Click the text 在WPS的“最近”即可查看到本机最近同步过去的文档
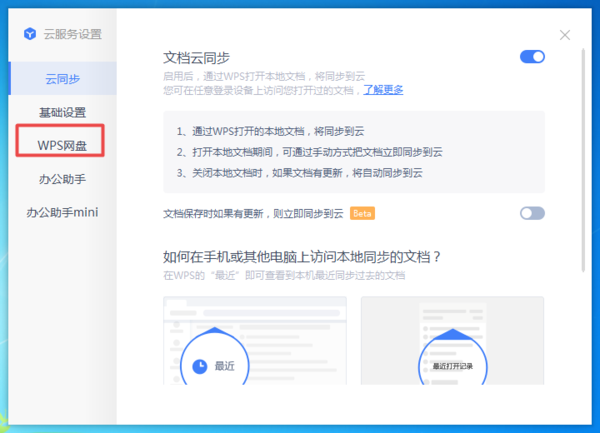 click(284, 275)
